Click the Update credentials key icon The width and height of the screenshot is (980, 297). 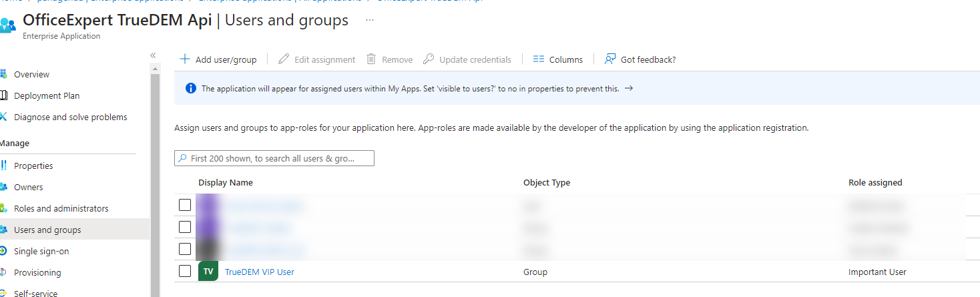click(x=429, y=59)
